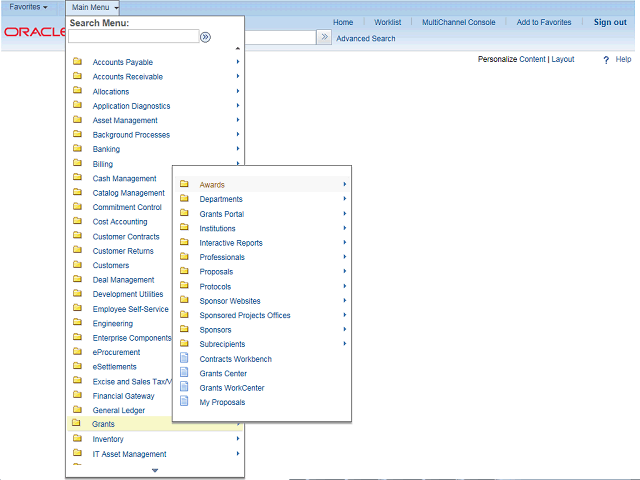Expand the Awards submenu arrow
Viewport: 640px width, 480px height.
tap(344, 184)
